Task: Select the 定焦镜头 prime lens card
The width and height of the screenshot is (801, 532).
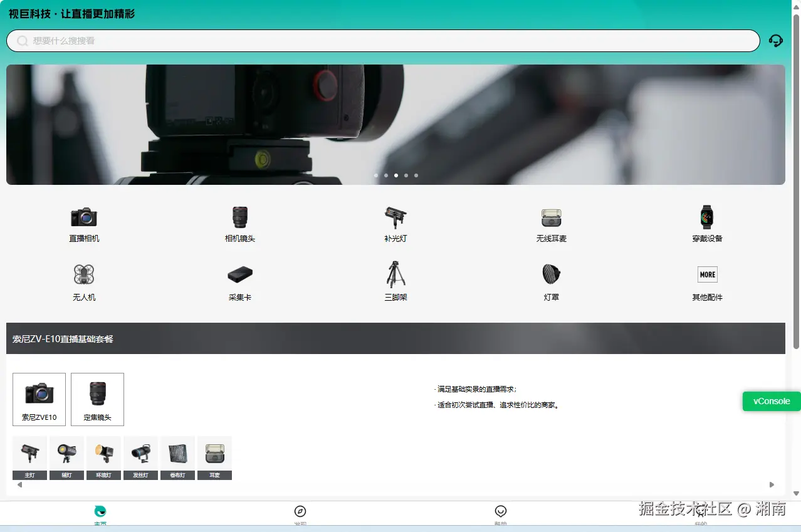Action: point(97,399)
